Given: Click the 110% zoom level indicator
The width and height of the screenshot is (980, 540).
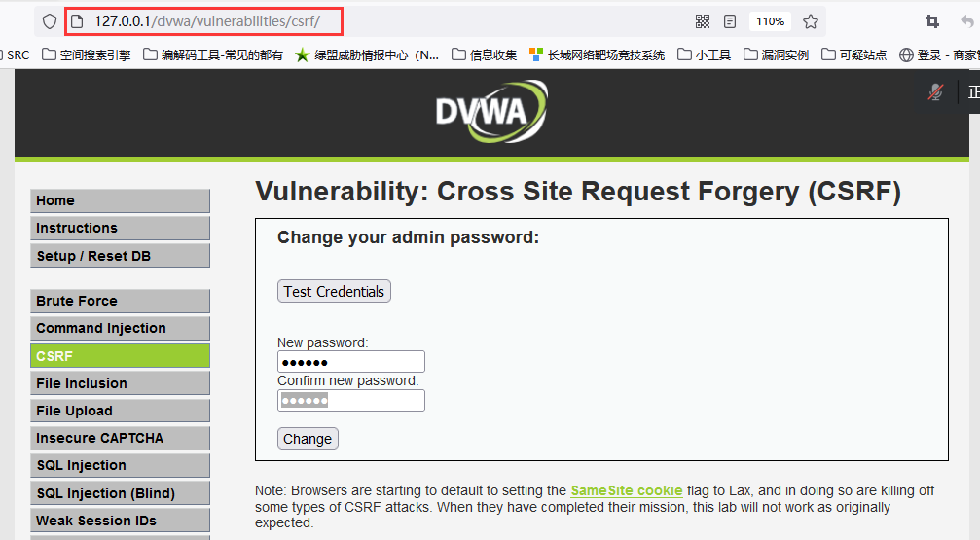Looking at the screenshot, I should tap(770, 21).
